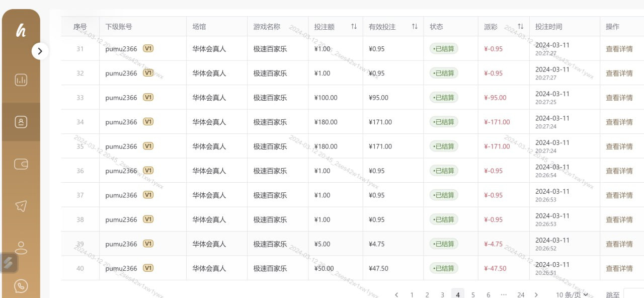
Task: Click the paper plane sidebar icon
Action: (21, 206)
